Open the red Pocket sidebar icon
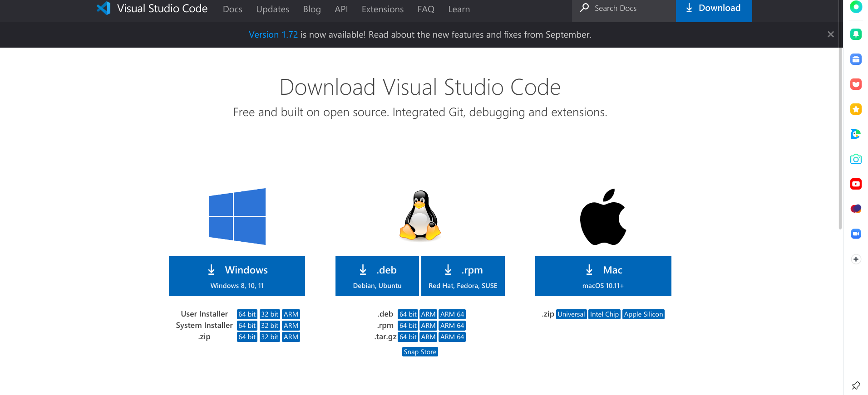 tap(856, 84)
